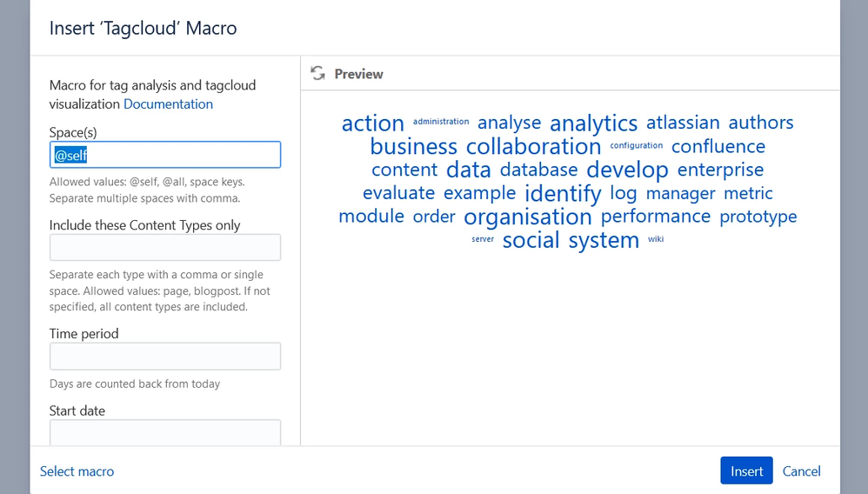The width and height of the screenshot is (868, 494).
Task: Refresh the macro preview icon
Action: click(x=317, y=73)
